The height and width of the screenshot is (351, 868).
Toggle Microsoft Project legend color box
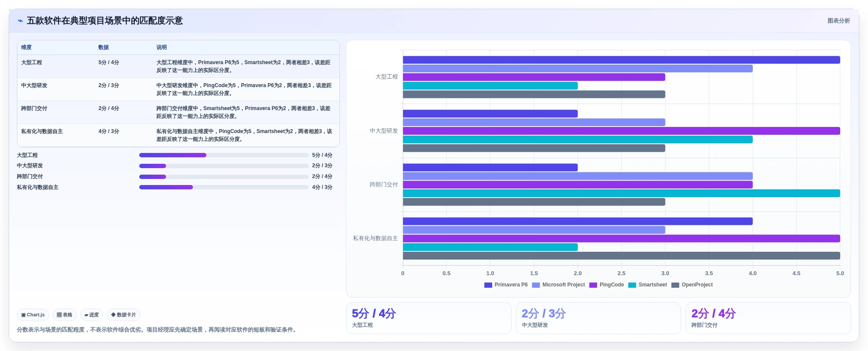pyautogui.click(x=536, y=285)
